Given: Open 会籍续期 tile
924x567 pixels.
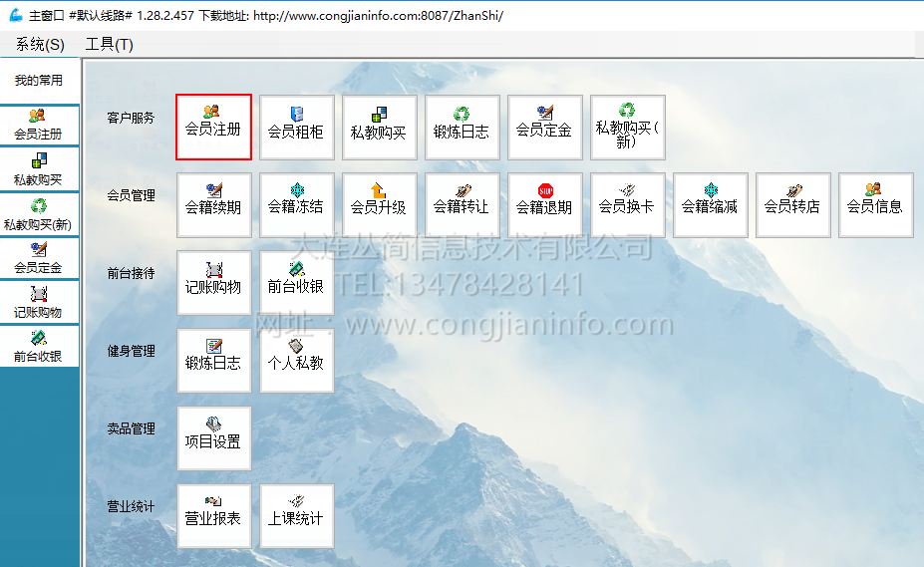Looking at the screenshot, I should pyautogui.click(x=213, y=204).
